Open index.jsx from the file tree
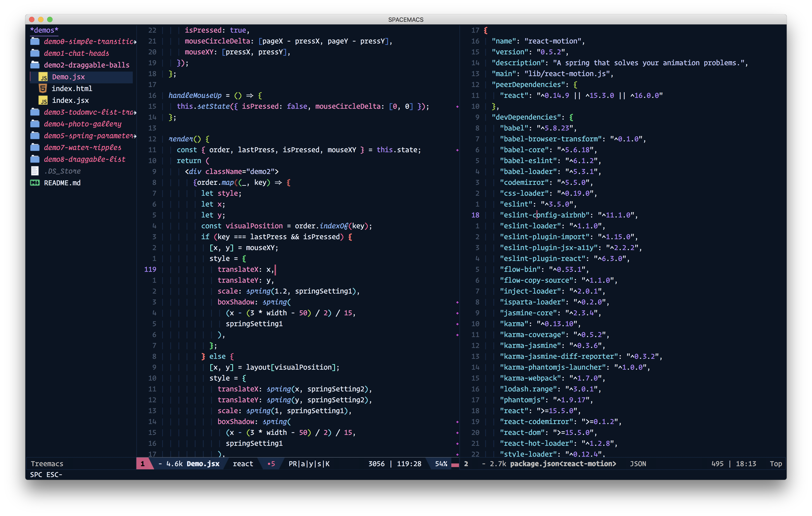 [x=70, y=100]
